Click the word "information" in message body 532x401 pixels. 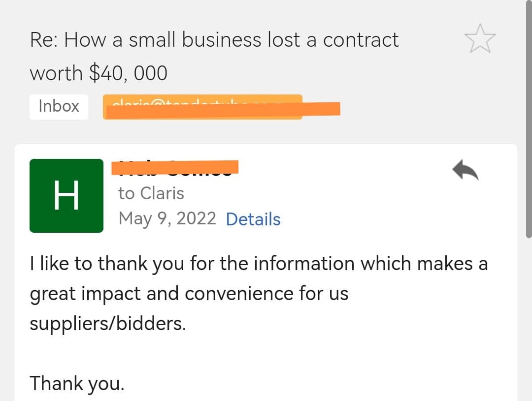pos(304,264)
